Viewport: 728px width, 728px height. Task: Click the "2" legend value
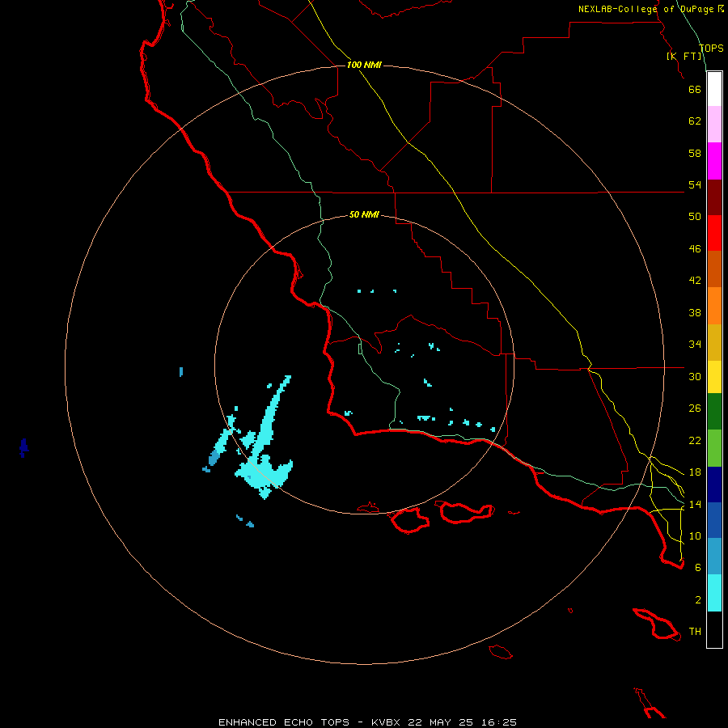point(698,600)
